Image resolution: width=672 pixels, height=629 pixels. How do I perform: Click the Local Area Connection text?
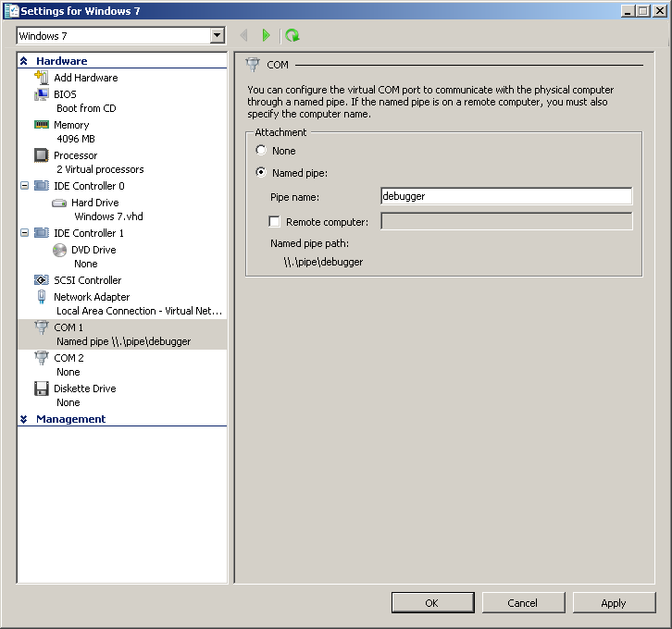[139, 311]
